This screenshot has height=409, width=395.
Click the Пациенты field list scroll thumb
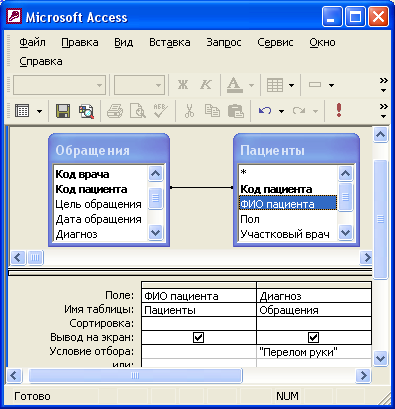pos(345,197)
